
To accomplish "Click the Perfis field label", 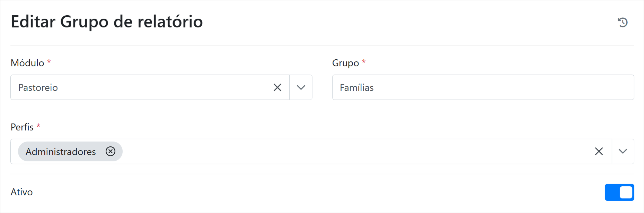I will (22, 127).
